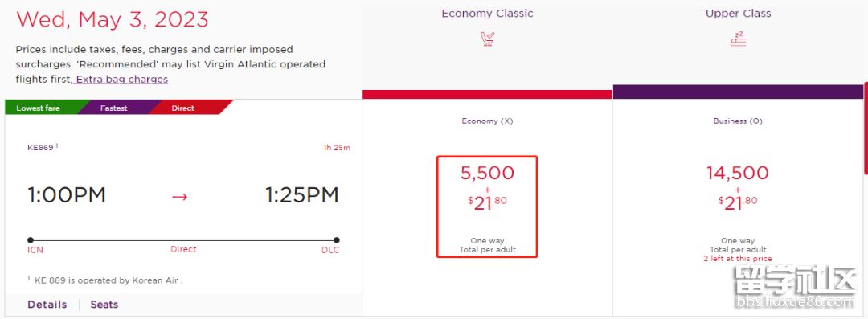Click the 2 left at this price notice

point(737,259)
